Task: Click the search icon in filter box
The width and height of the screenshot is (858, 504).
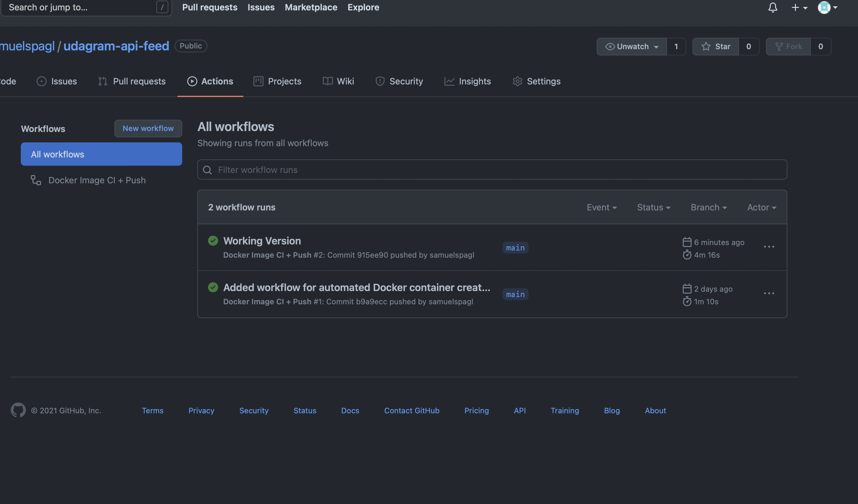Action: (x=207, y=170)
